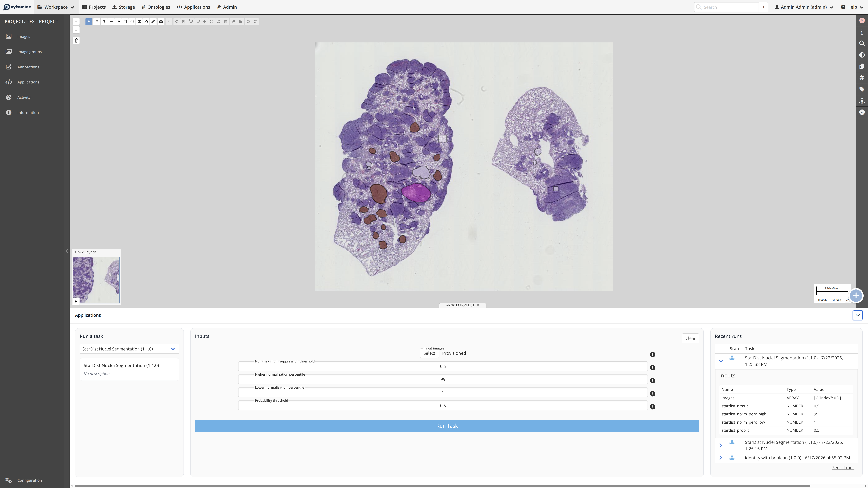The image size is (868, 488).
Task: Select the point marker tool
Action: click(104, 22)
